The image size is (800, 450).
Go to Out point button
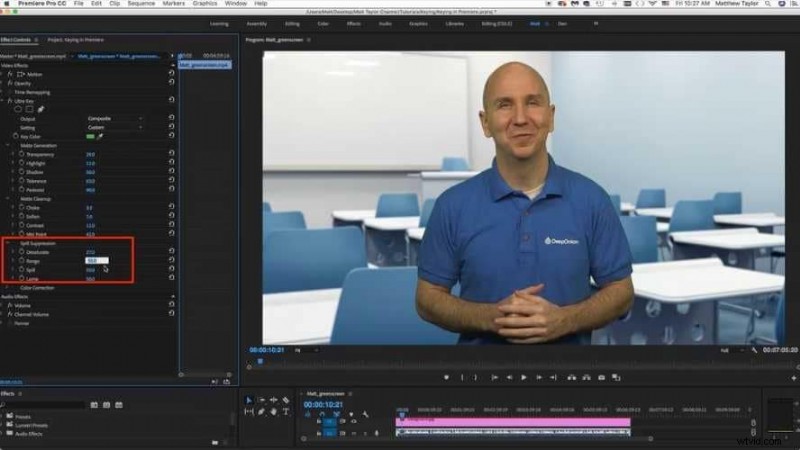(553, 378)
